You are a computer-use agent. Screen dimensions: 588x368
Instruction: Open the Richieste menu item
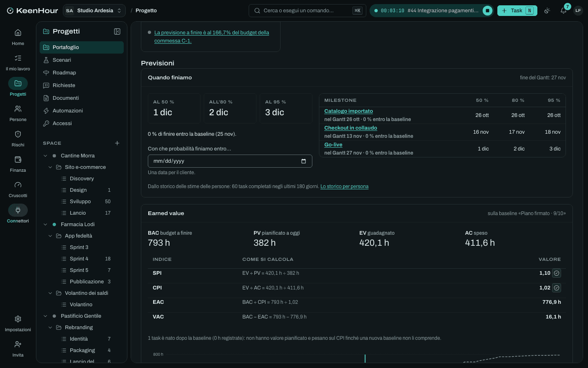[x=82, y=85]
